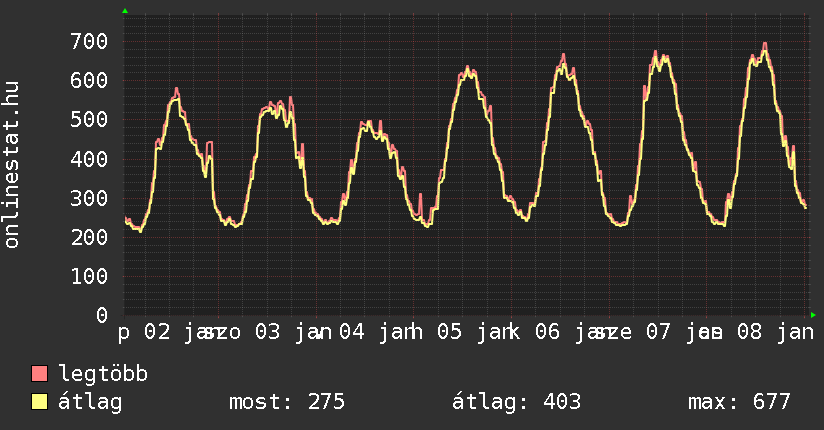Click the 'átlag: 403' average statistic
824x430 pixels.
pyautogui.click(x=517, y=403)
